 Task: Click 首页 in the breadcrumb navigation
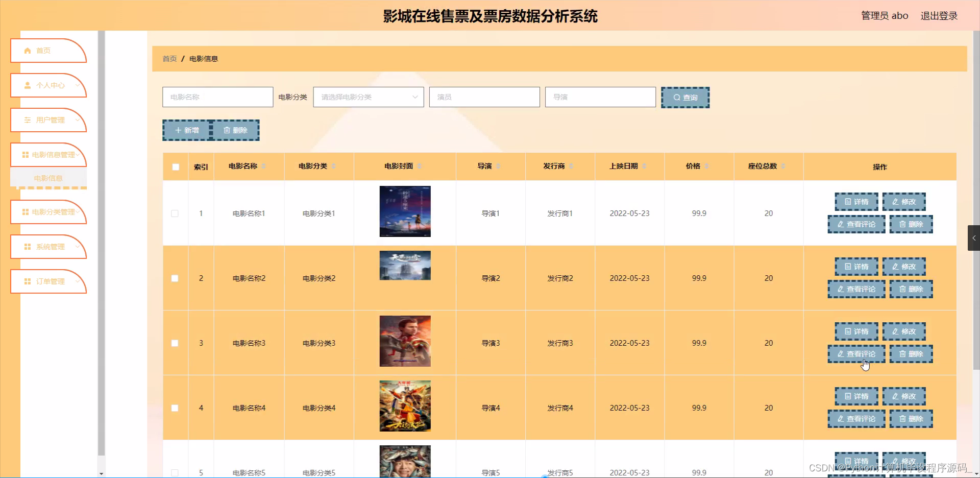[169, 58]
